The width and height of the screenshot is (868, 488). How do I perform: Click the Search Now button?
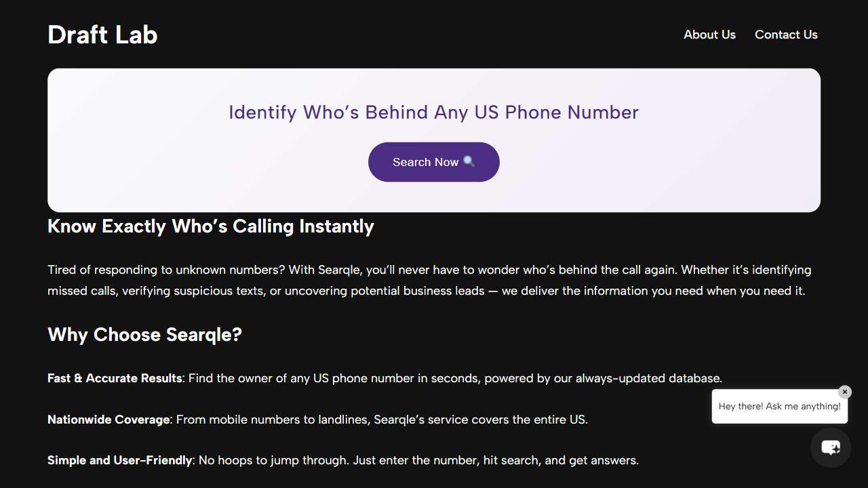pyautogui.click(x=434, y=162)
